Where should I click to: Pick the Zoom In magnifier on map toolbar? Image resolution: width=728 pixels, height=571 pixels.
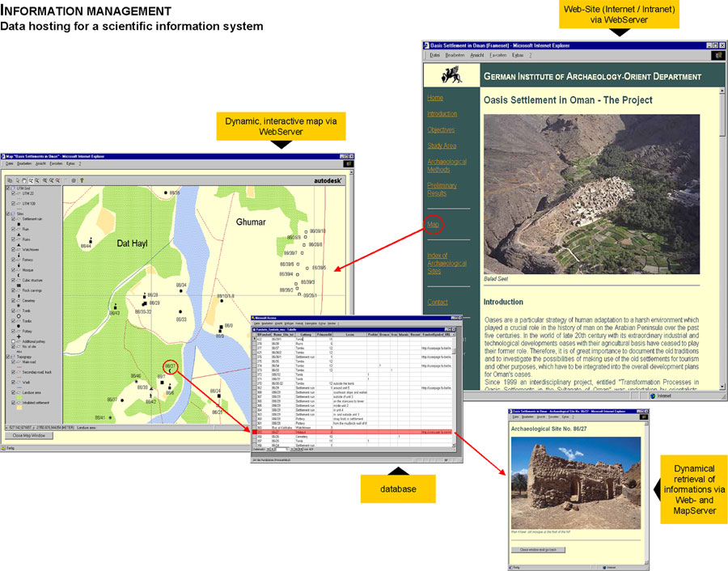coord(31,180)
